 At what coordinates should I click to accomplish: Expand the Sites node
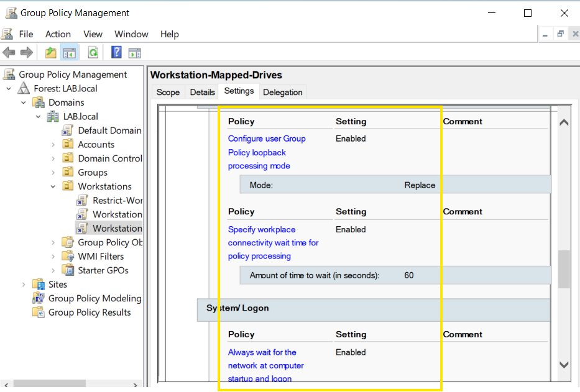24,285
